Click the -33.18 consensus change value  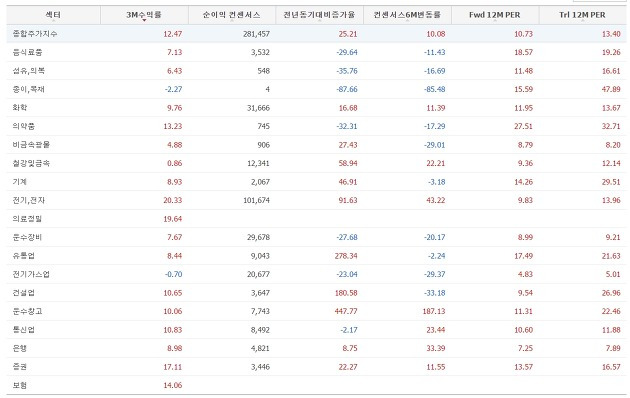pos(434,293)
